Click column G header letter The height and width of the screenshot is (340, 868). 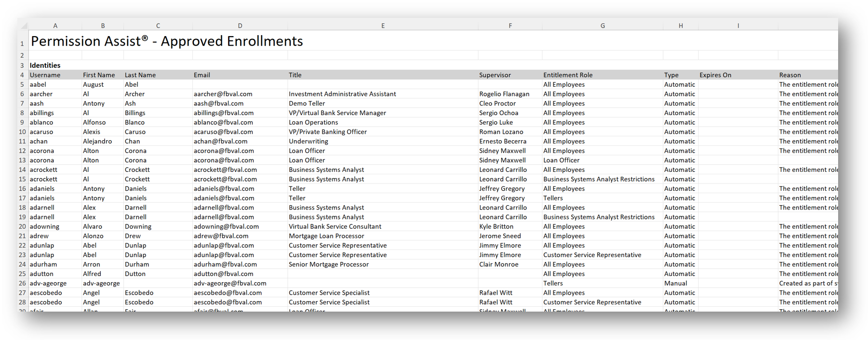[602, 26]
